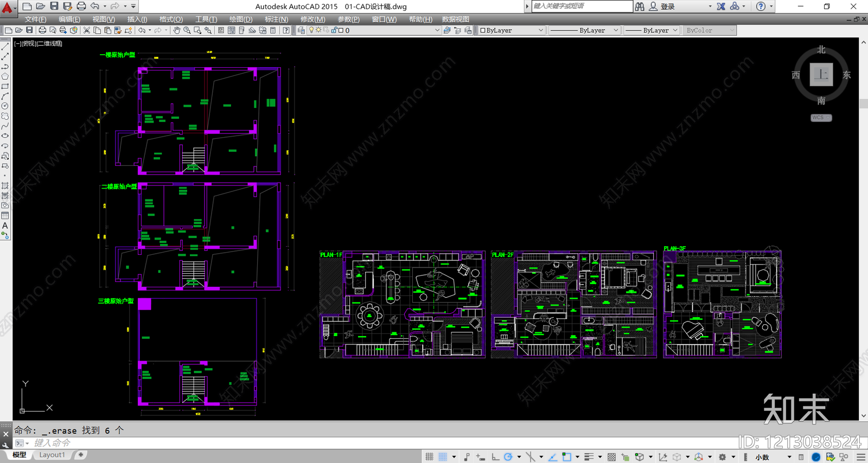Select the Pan hand tool
Screen dimensions: 868x463
tap(177, 30)
